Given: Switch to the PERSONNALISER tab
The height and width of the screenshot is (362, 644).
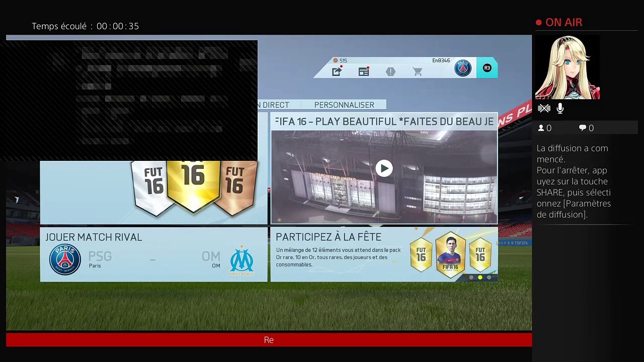Looking at the screenshot, I should tap(344, 105).
